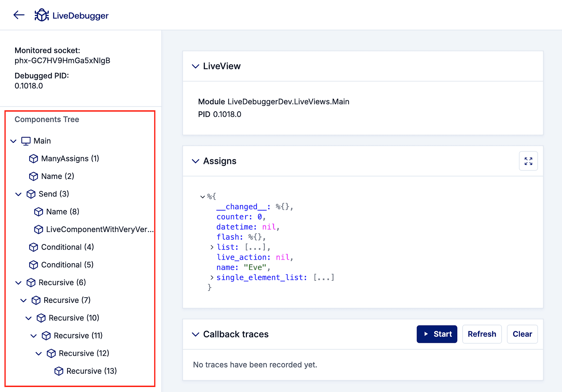Collapse the Callback traces section
This screenshot has width=562, height=392.
point(195,334)
